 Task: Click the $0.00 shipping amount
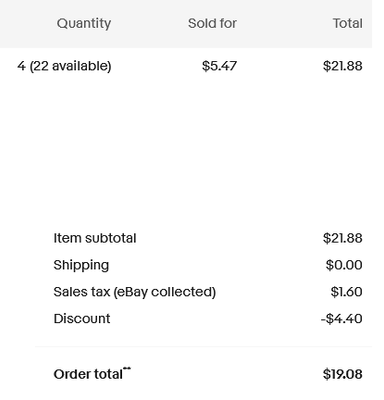point(344,265)
